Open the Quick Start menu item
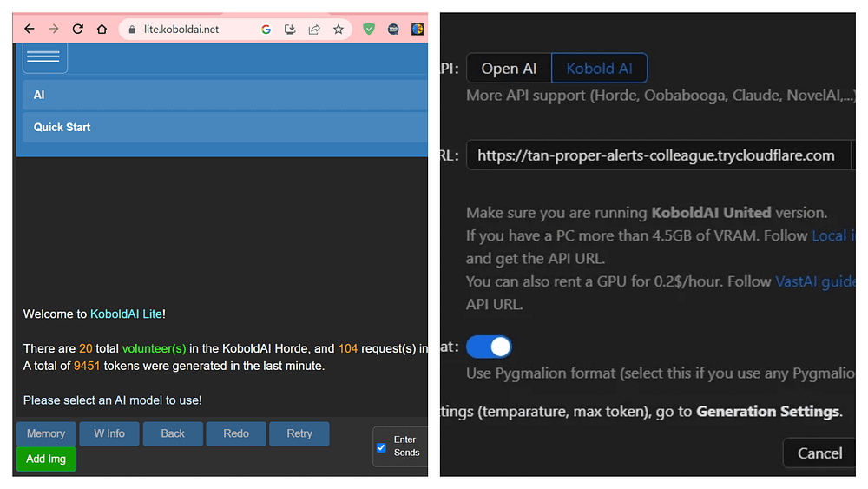The width and height of the screenshot is (868, 489). 225,127
